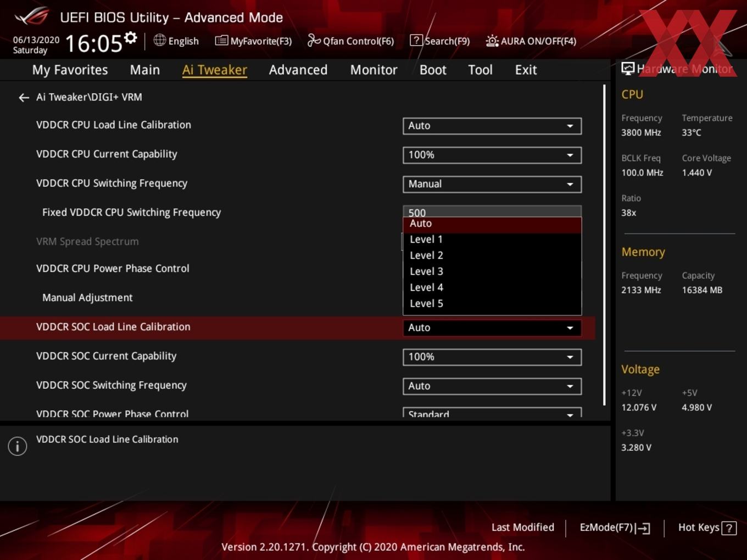Click the settings list vertical scrollbar
Image resolution: width=747 pixels, height=560 pixels.
pyautogui.click(x=604, y=245)
